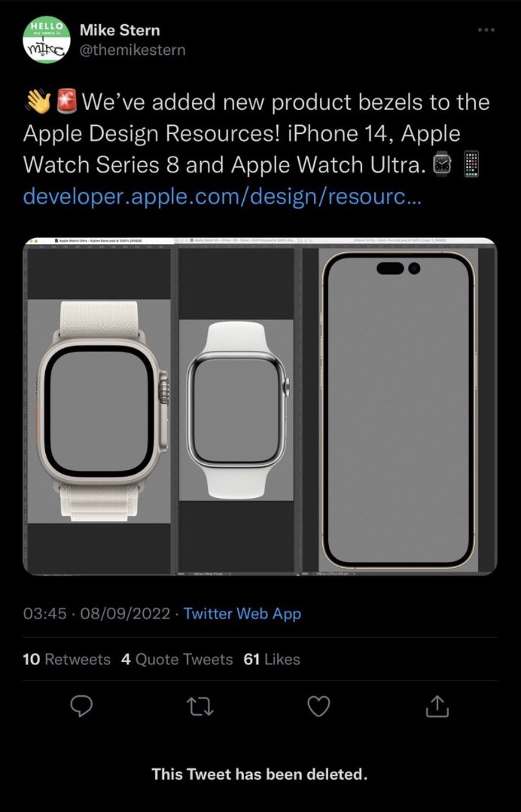View the 61 Likes list
This screenshot has width=521, height=812.
[x=272, y=659]
